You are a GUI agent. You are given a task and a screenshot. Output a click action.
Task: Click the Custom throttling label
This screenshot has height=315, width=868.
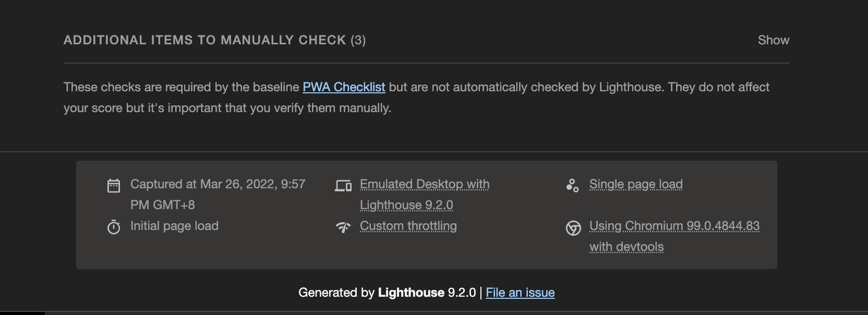(x=408, y=226)
